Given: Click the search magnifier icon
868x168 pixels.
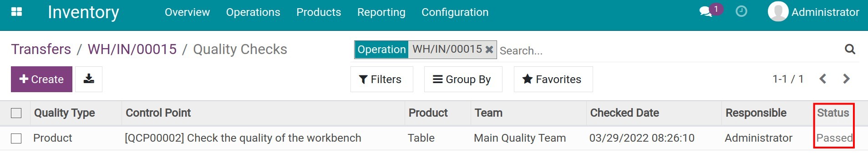Looking at the screenshot, I should [x=850, y=49].
